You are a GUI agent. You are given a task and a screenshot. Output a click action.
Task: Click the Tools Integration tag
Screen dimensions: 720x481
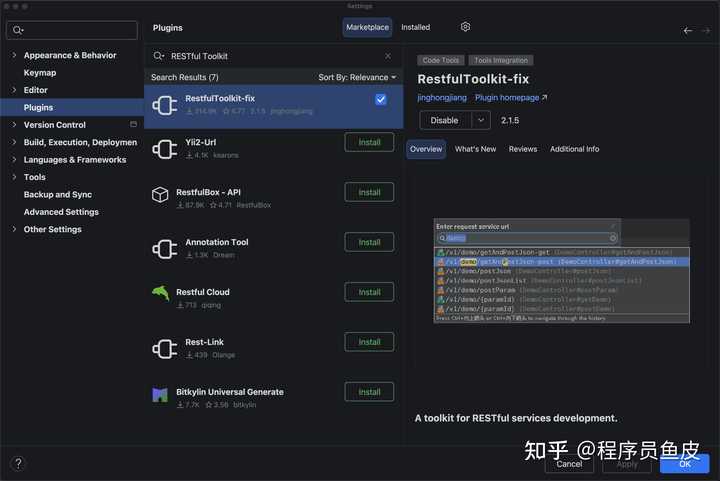[x=501, y=60]
